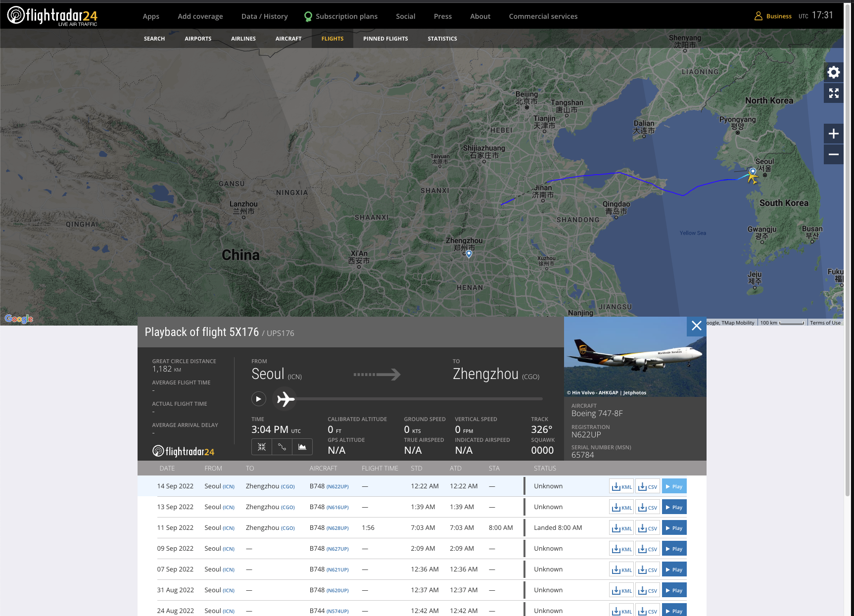This screenshot has width=854, height=616.
Task: Download KML for 14 Sep 2022 flight
Action: point(622,486)
